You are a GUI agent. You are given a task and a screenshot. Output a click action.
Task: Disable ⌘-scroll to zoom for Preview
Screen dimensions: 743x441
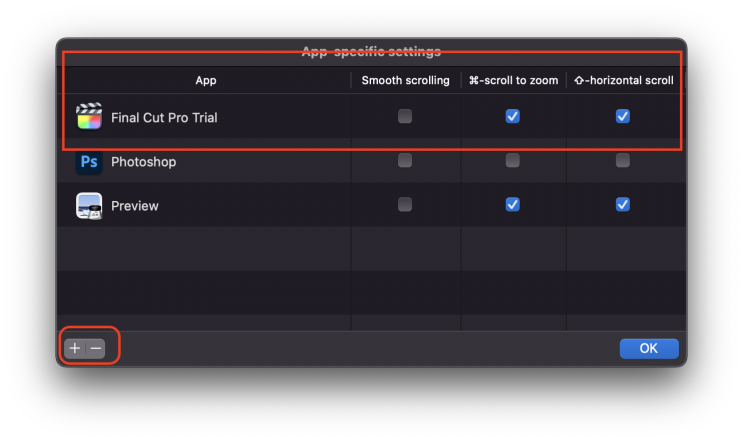point(513,205)
